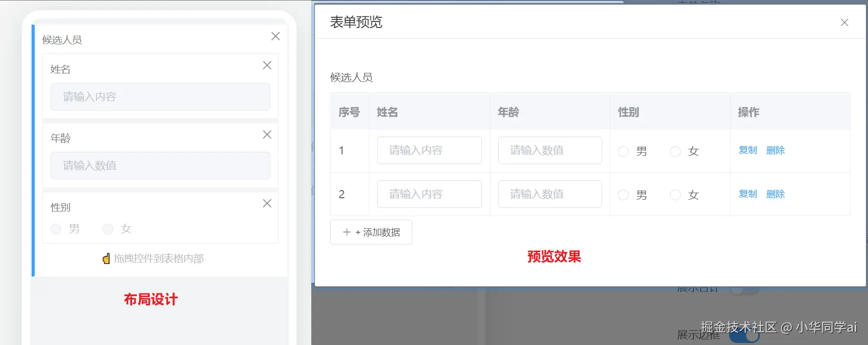This screenshot has height=345, width=868.
Task: Click the 姓名 input in the layout design panel
Action: click(x=160, y=97)
